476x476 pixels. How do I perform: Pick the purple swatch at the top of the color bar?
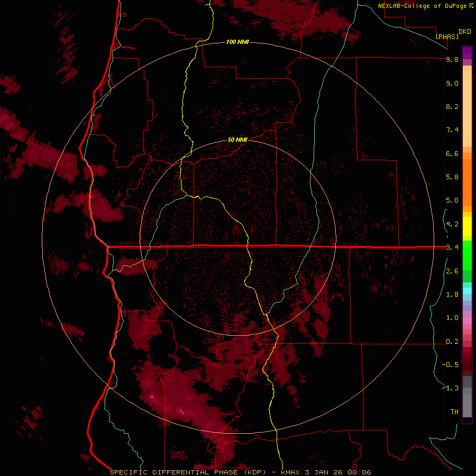pyautogui.click(x=467, y=53)
